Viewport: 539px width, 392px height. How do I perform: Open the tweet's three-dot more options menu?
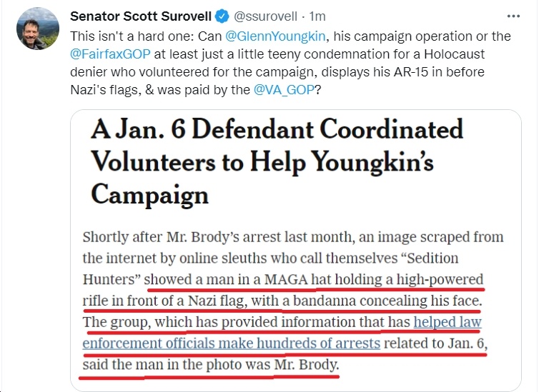point(513,16)
